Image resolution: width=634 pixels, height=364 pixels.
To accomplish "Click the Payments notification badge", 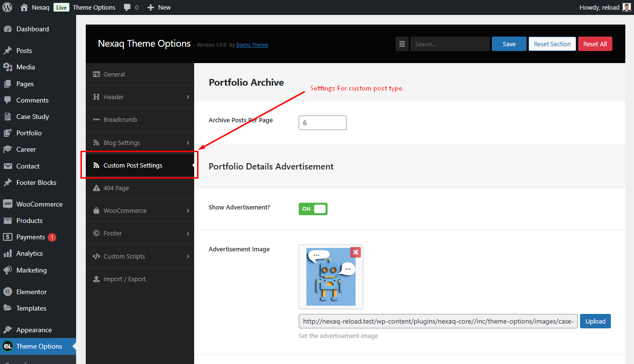I will click(52, 237).
